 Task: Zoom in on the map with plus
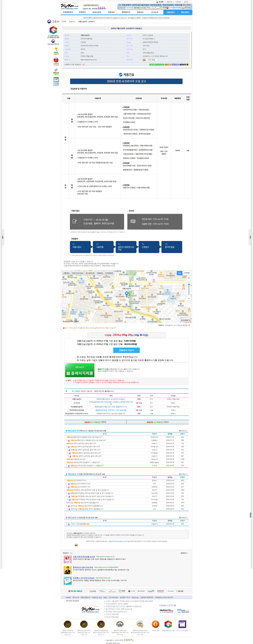[x=189, y=278]
